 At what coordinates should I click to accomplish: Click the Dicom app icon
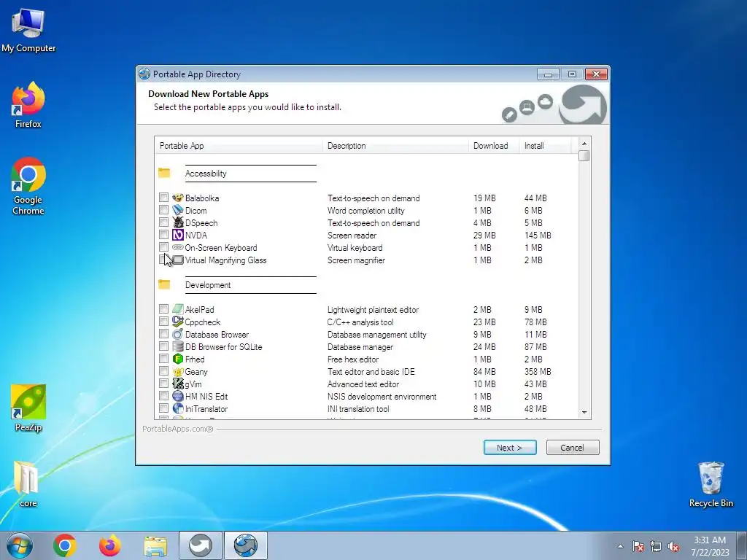[178, 210]
